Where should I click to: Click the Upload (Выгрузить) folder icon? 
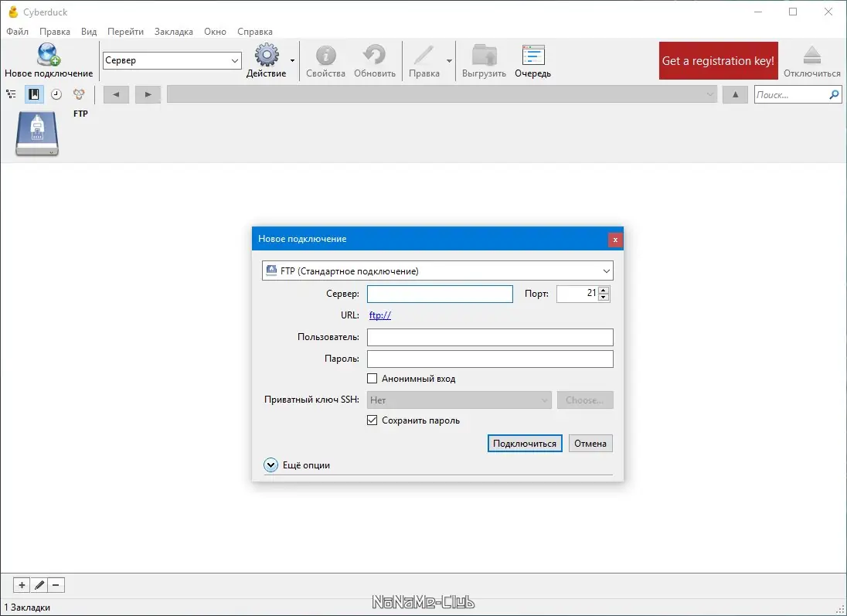[x=484, y=55]
